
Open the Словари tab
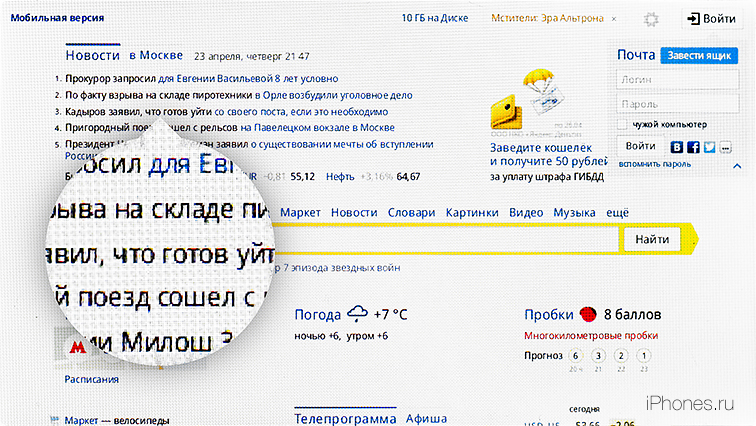point(411,213)
